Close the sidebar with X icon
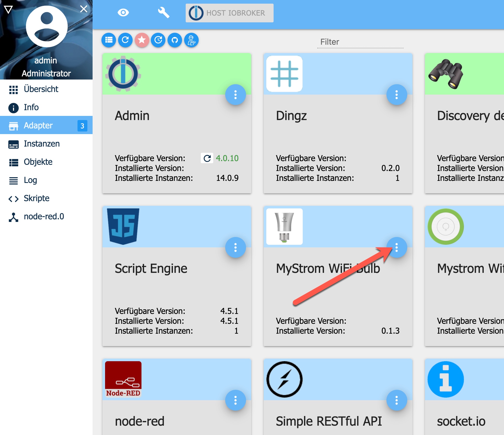Image resolution: width=504 pixels, height=435 pixels. click(84, 9)
